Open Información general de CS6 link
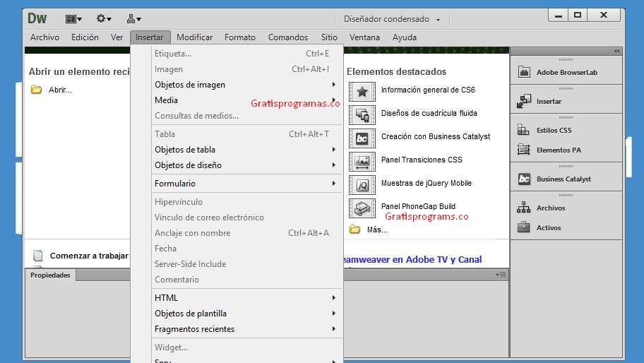The height and width of the screenshot is (363, 644). point(428,90)
